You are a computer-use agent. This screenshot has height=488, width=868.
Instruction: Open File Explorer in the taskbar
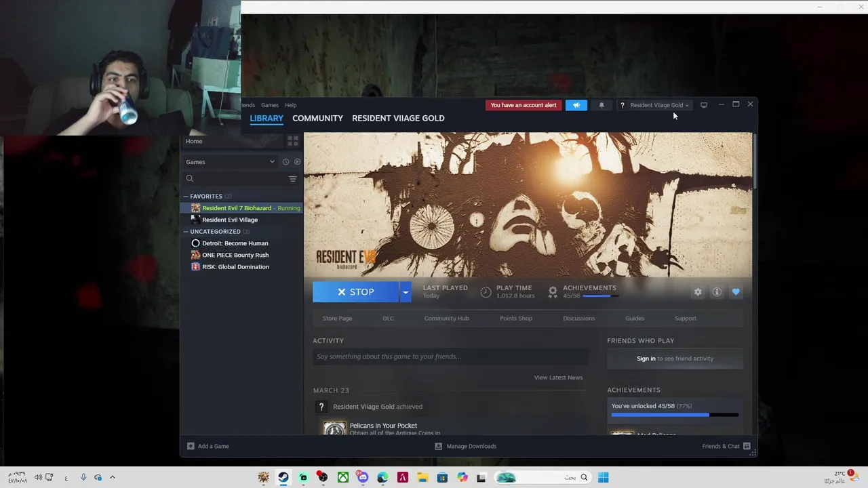tap(422, 478)
